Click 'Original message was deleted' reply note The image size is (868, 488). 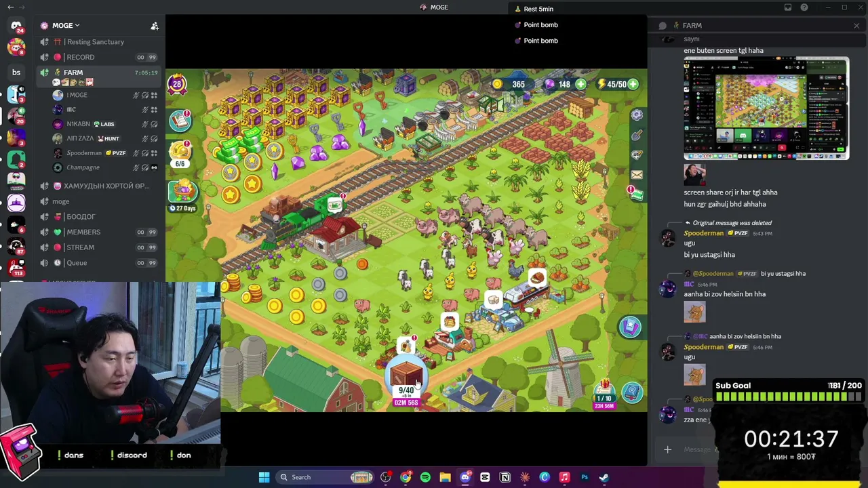point(732,223)
